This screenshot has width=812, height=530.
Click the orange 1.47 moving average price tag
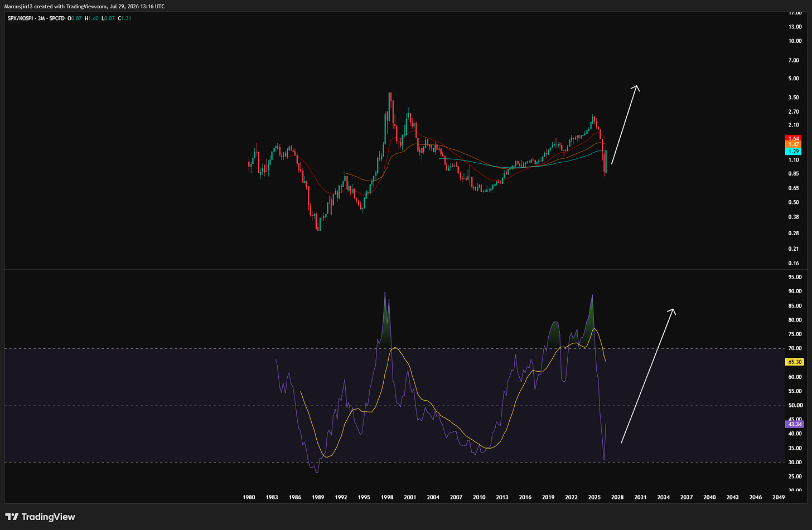[x=793, y=144]
